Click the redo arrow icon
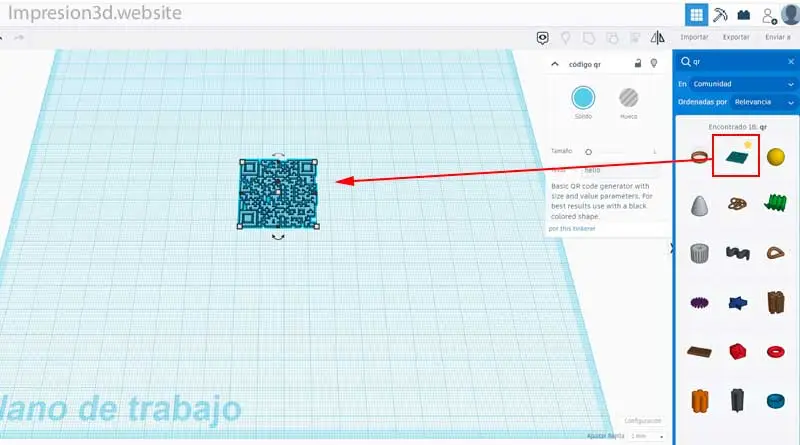This screenshot has width=800, height=445. 19,37
